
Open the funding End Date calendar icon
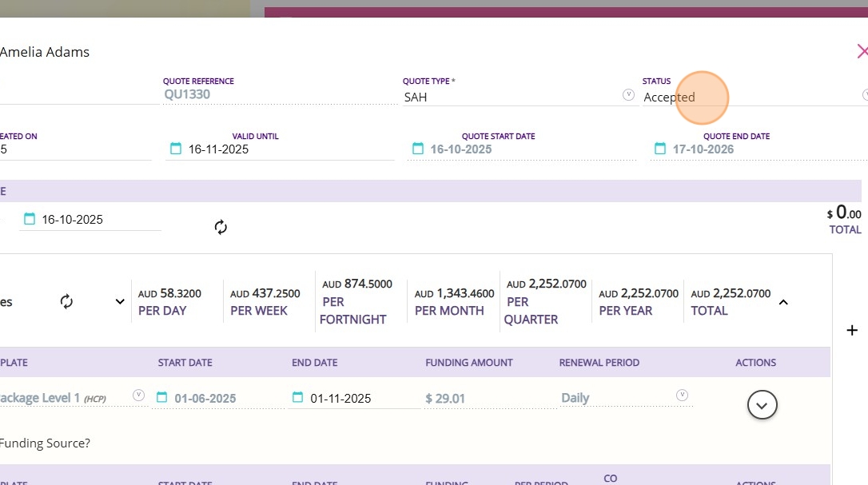pyautogui.click(x=297, y=397)
